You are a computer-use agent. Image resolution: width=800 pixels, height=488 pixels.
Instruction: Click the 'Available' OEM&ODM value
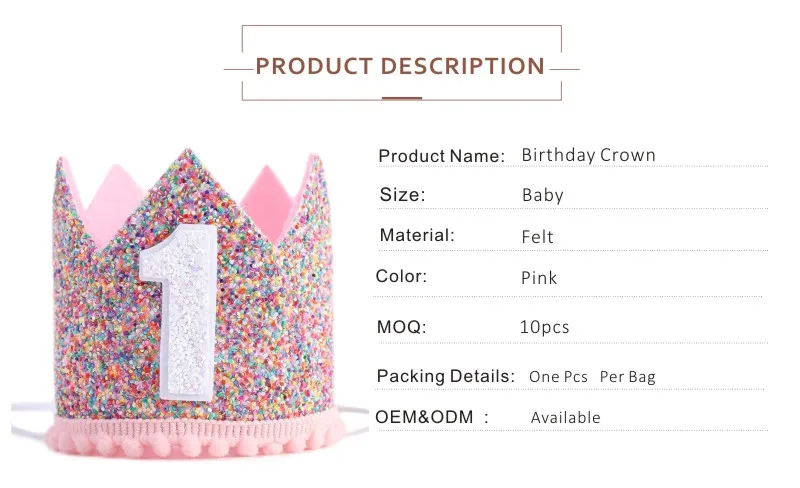(566, 417)
